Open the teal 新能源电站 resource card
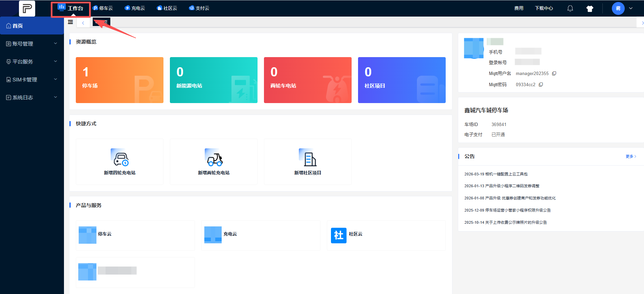 coord(214,80)
